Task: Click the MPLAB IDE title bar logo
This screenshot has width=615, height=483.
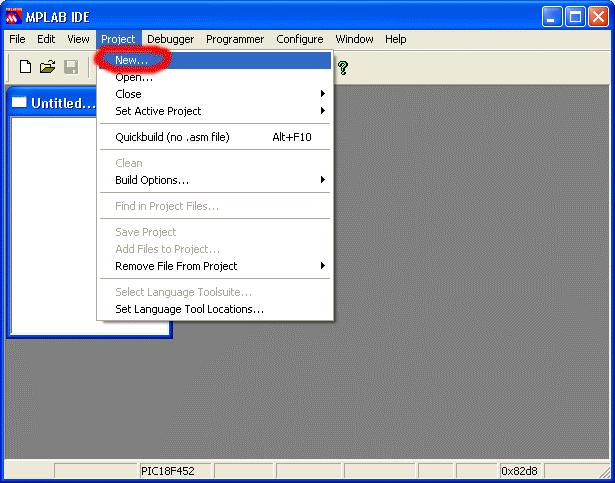Action: pyautogui.click(x=14, y=16)
